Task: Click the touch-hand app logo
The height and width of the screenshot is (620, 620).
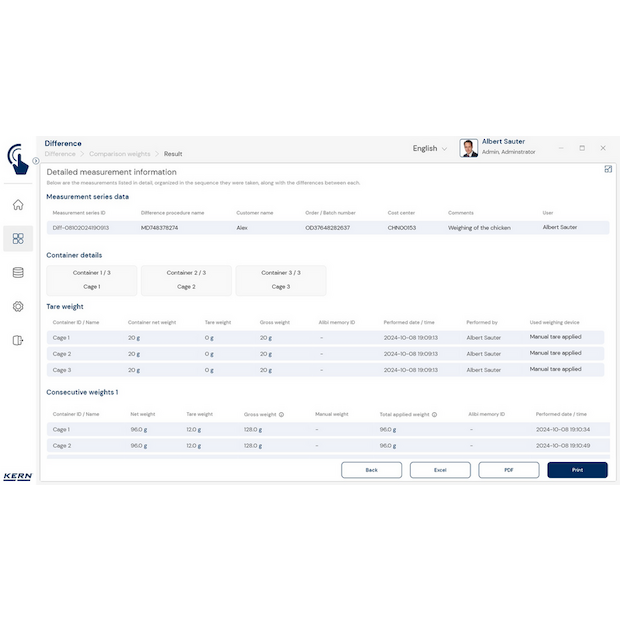Action: coord(17,159)
